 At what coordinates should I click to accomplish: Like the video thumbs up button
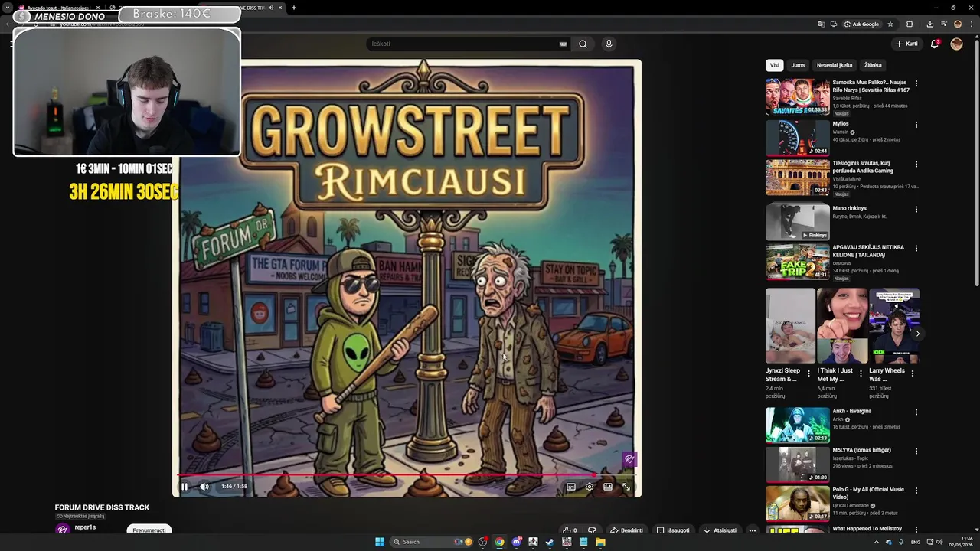(569, 530)
